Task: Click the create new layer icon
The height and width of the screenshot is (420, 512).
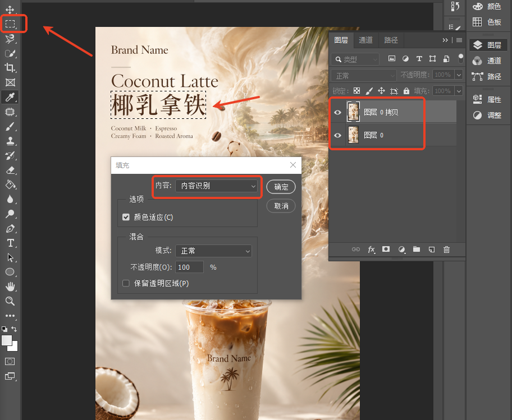Action: click(432, 250)
